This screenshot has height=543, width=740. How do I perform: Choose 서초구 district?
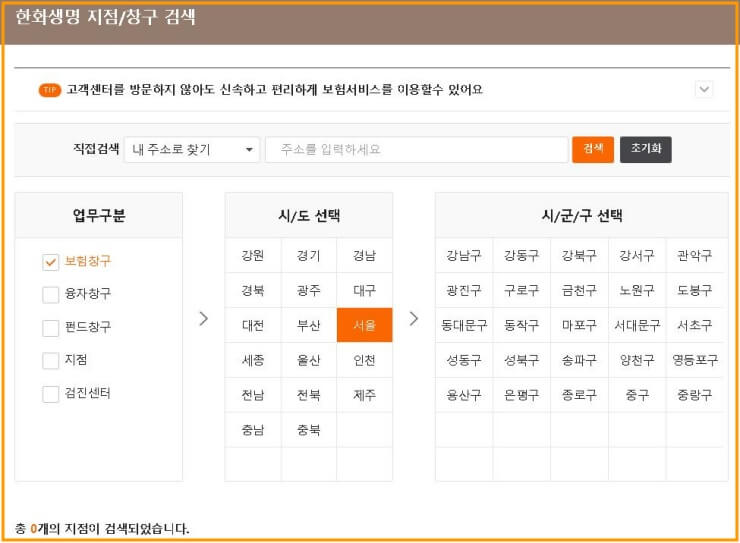(695, 325)
